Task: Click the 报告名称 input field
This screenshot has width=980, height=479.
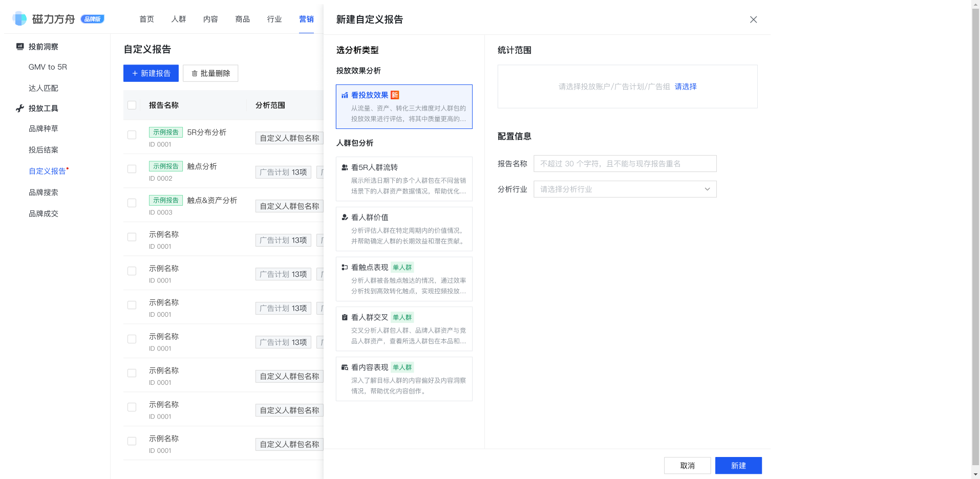Action: [624, 163]
